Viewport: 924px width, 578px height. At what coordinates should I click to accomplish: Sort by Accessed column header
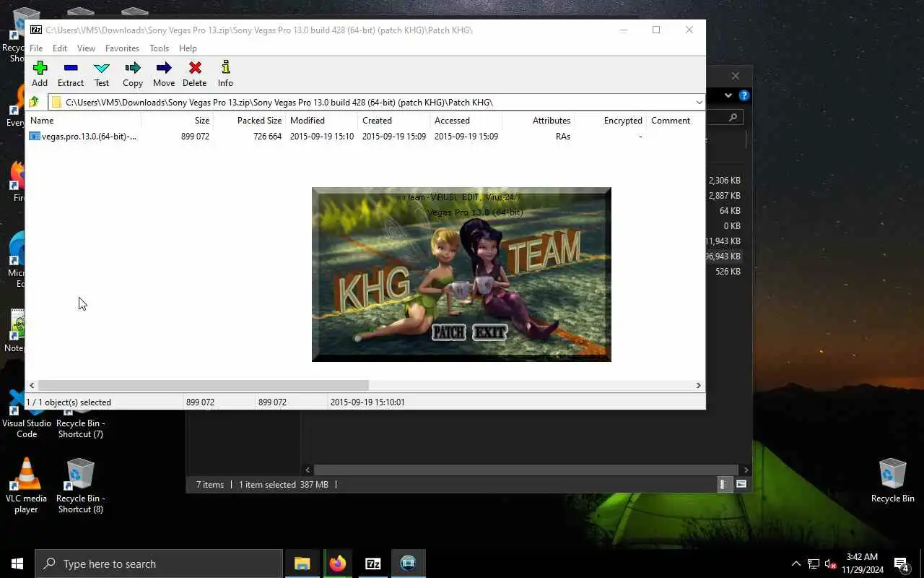click(466, 121)
